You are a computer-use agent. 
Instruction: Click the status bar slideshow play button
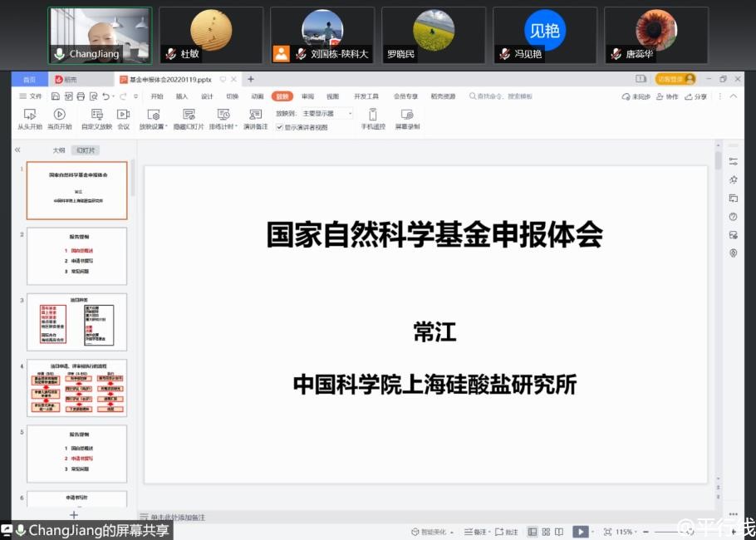(581, 532)
